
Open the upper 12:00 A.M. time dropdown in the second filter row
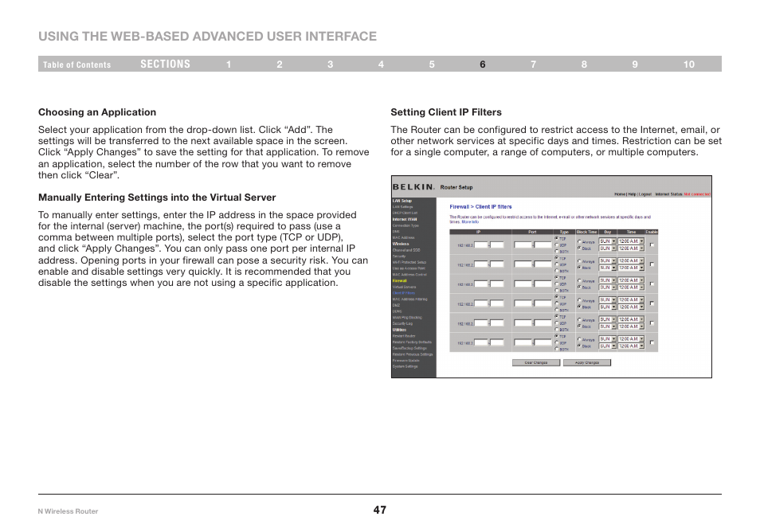[x=631, y=260]
